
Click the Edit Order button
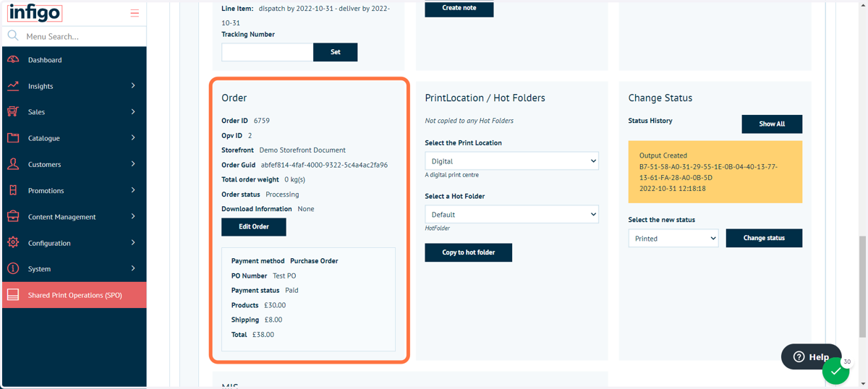point(254,226)
